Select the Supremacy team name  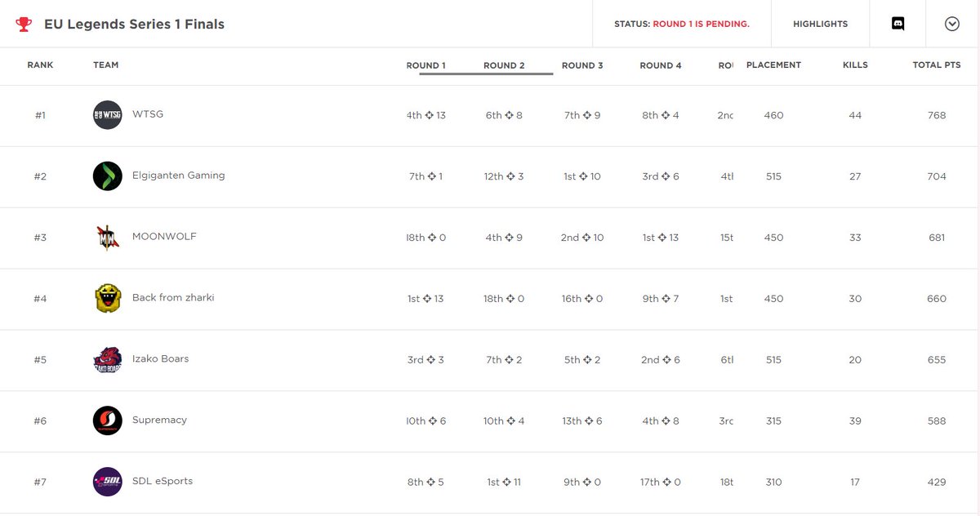159,420
